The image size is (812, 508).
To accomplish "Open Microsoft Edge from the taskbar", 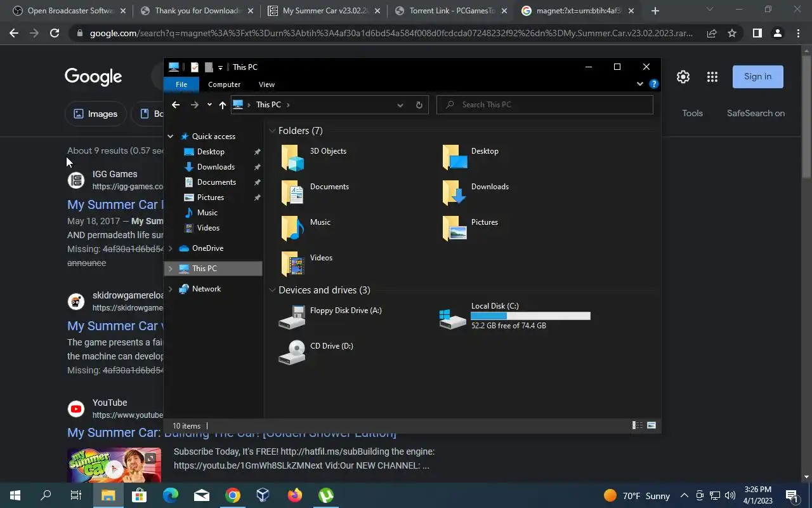I will 170,495.
